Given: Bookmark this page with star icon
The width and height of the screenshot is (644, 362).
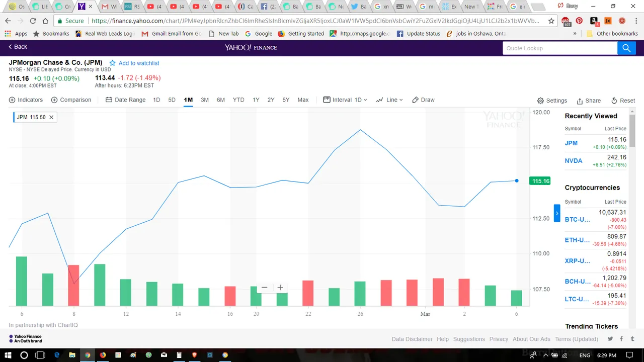Looking at the screenshot, I should click(x=551, y=21).
